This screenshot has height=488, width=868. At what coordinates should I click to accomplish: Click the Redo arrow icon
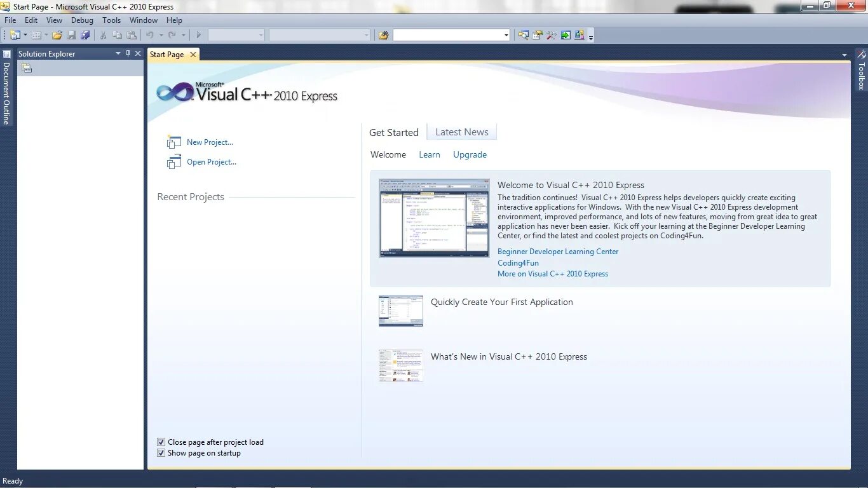172,36
